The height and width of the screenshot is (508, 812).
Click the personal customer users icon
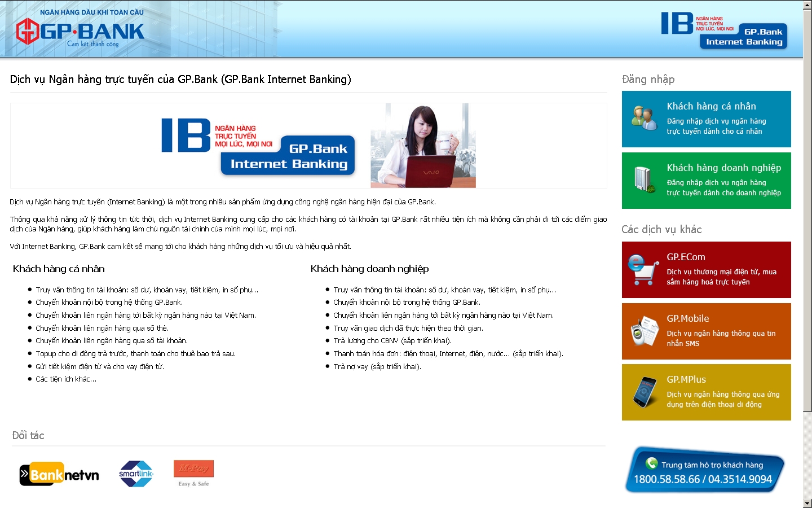point(644,118)
